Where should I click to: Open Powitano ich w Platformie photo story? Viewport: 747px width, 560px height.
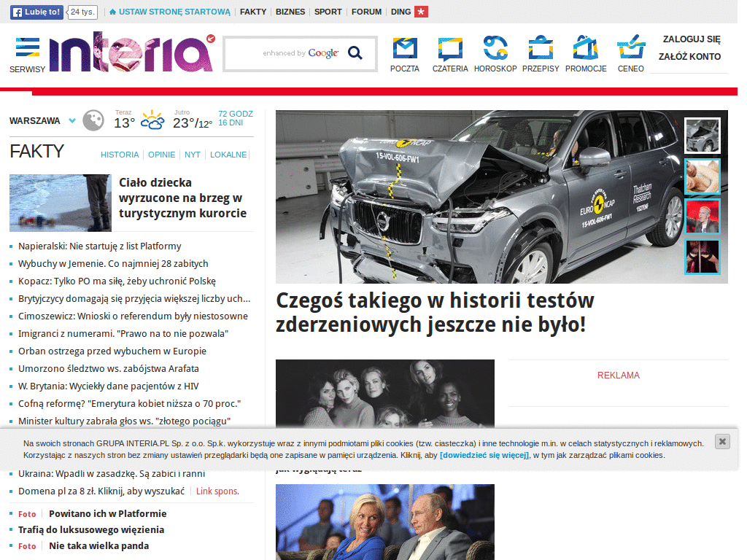click(108, 514)
